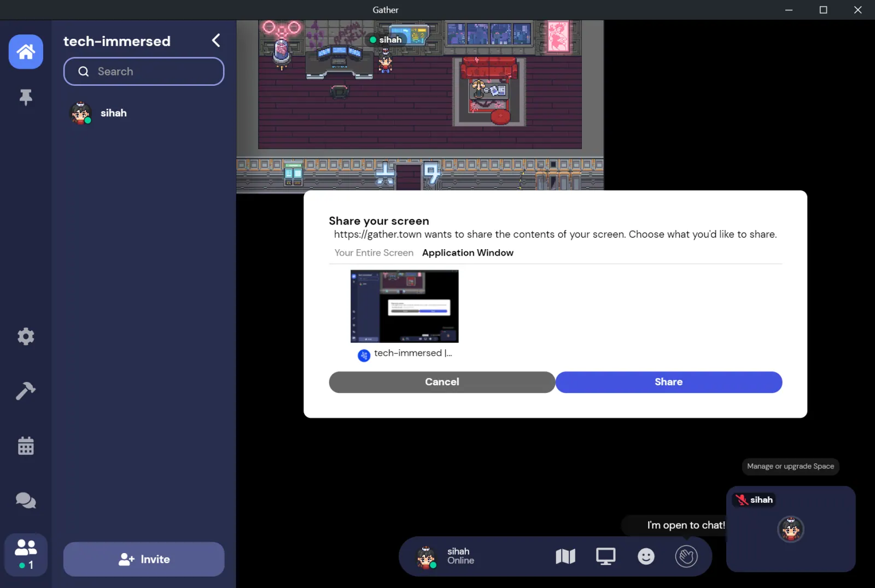875x588 pixels.
Task: Open the sihah Online status text
Action: tap(460, 556)
